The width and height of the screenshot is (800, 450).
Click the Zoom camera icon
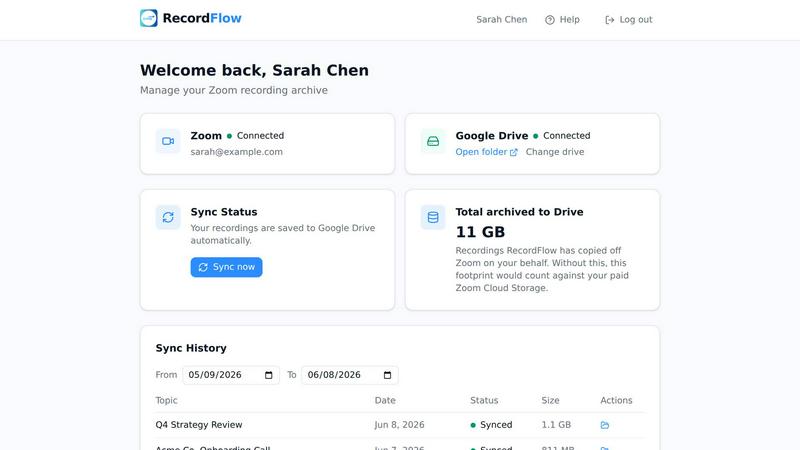point(168,141)
